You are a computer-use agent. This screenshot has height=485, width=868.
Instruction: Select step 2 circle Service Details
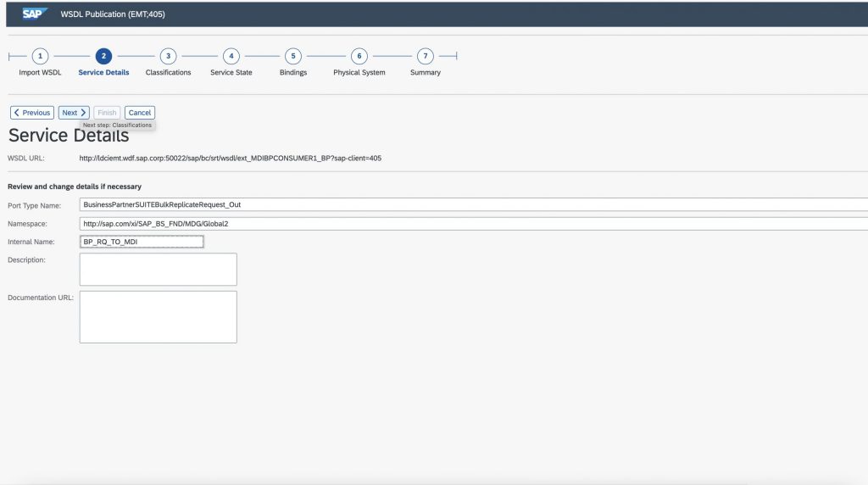tap(103, 56)
